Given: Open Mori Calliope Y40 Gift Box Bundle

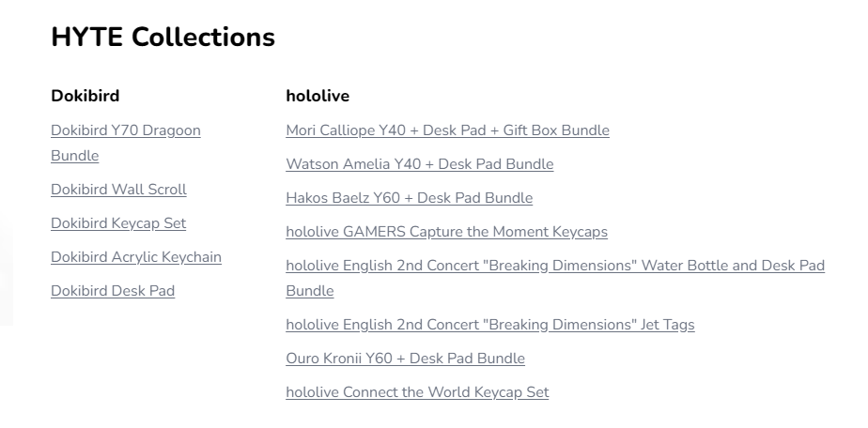Looking at the screenshot, I should pyautogui.click(x=447, y=130).
